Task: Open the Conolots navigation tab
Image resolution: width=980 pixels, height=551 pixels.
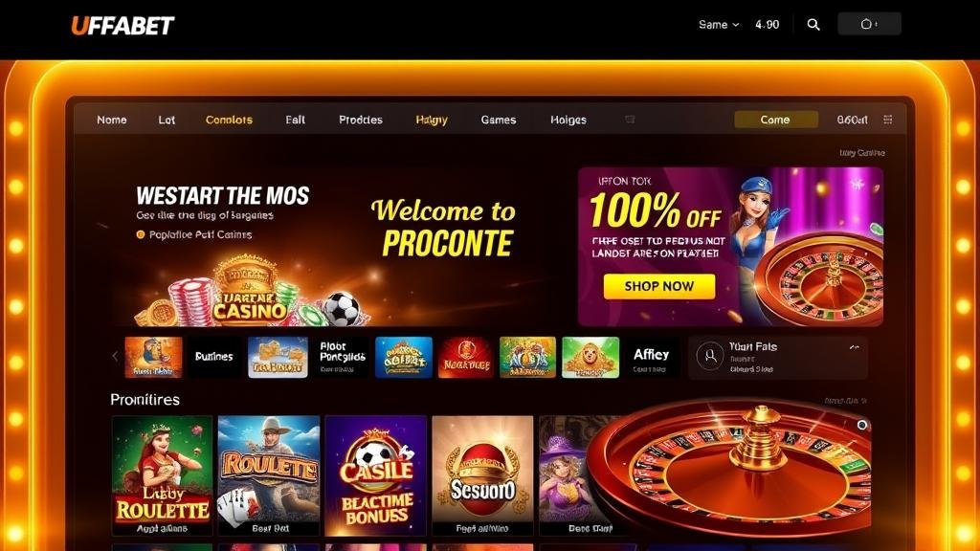Action: pyautogui.click(x=229, y=120)
